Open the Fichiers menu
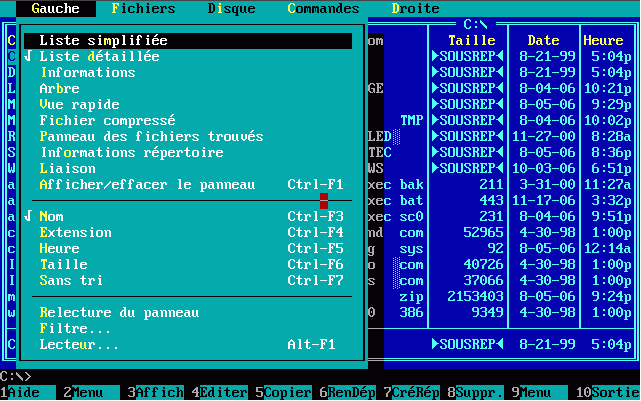641x401 pixels. pos(143,9)
